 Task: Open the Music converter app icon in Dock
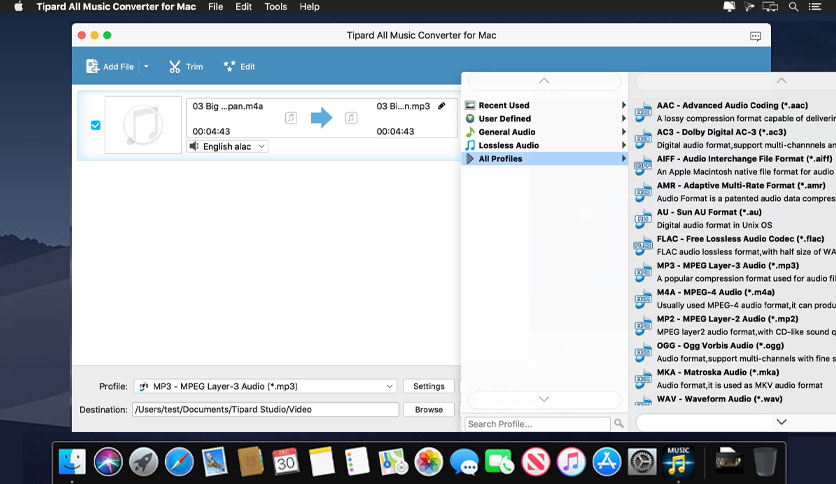(x=678, y=461)
